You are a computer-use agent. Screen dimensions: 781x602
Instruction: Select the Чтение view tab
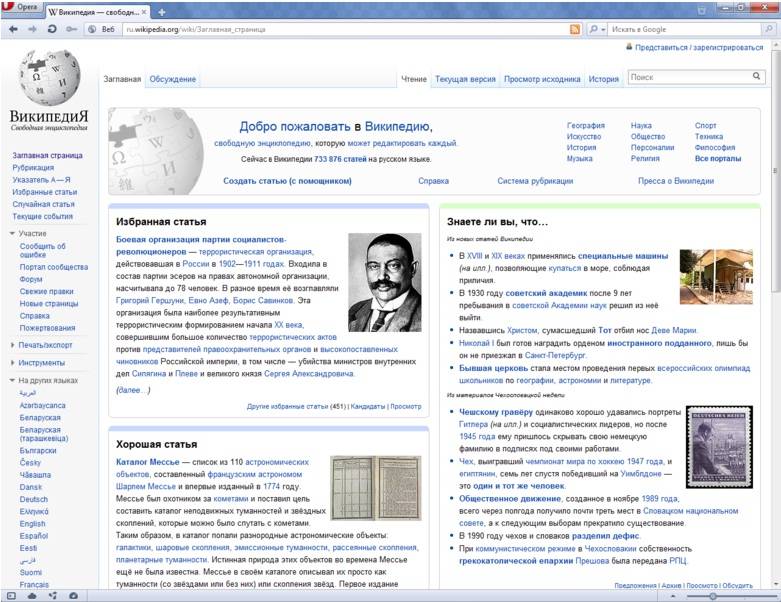point(414,79)
